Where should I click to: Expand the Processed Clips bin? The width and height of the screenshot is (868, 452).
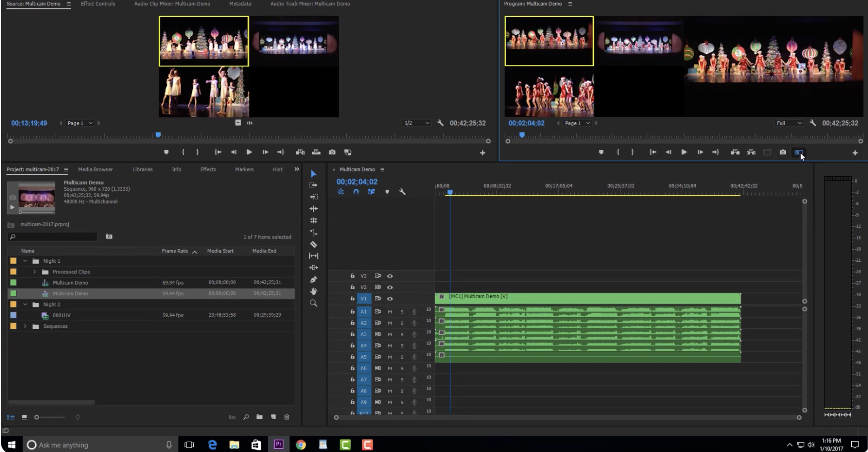[x=35, y=272]
